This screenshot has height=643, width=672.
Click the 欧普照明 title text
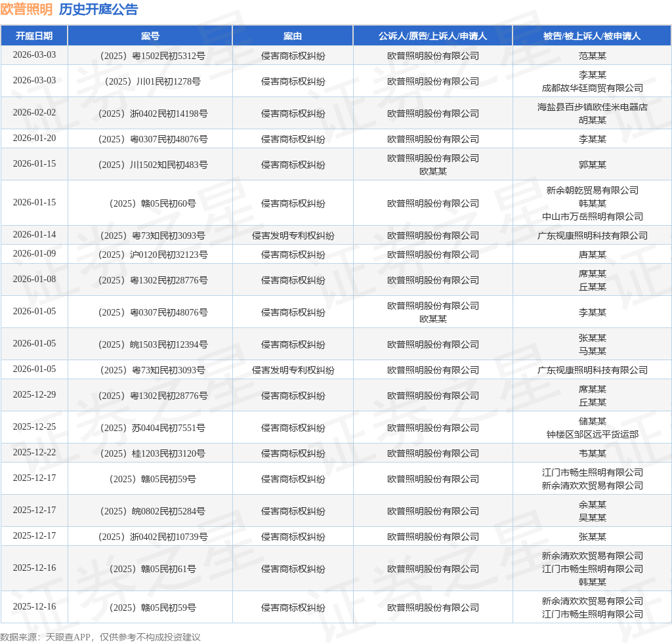tap(26, 9)
